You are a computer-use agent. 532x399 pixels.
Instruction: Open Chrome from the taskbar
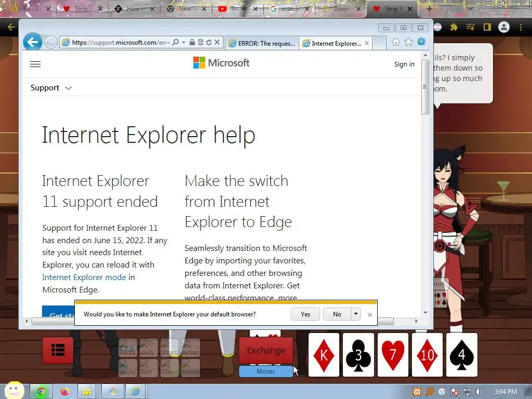click(41, 392)
